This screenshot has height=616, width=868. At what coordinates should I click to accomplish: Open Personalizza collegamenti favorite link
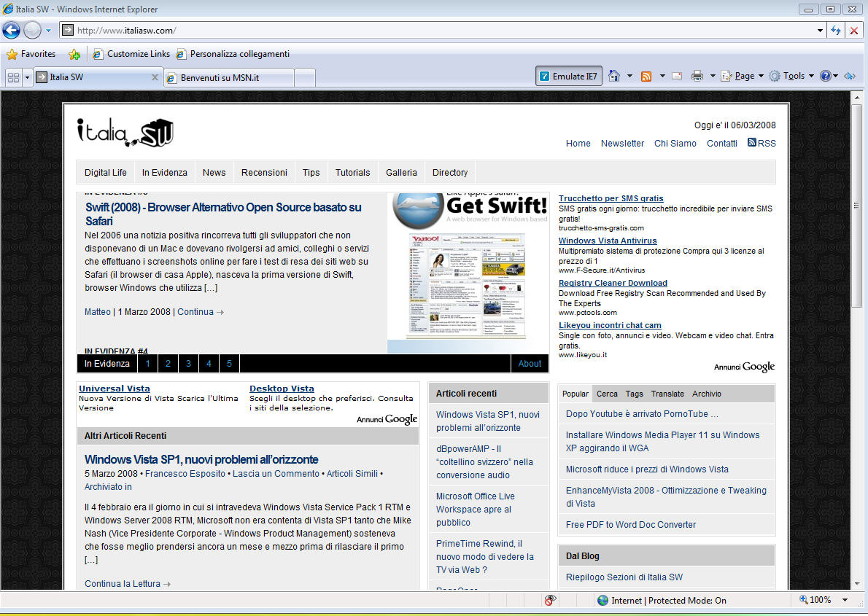click(x=233, y=54)
